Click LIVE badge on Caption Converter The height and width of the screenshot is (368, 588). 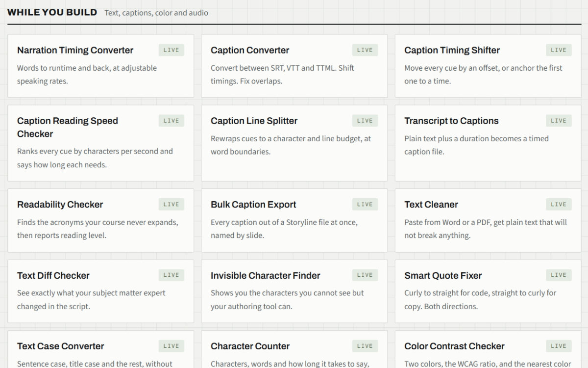click(365, 50)
